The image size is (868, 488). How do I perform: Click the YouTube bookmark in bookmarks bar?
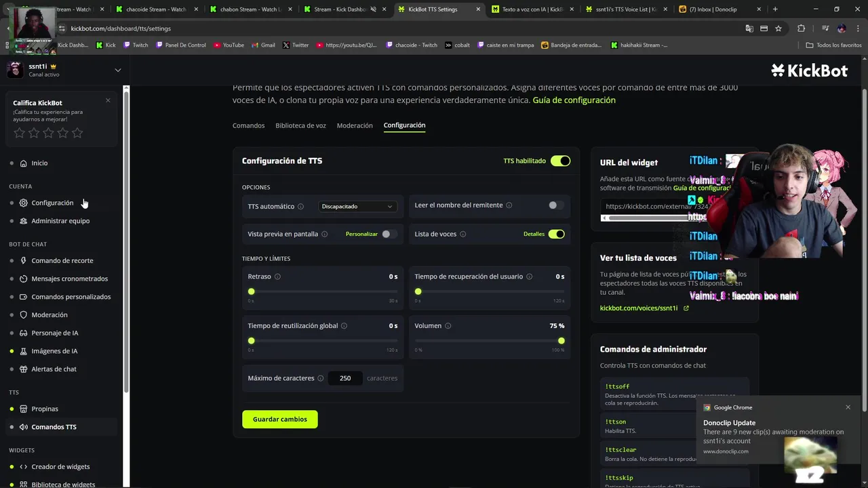tap(229, 45)
